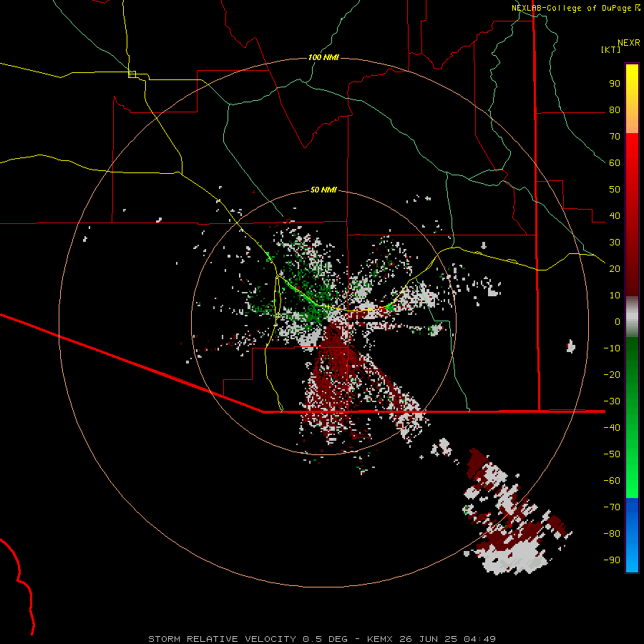Click the [KT] units label
644x644 pixels.
point(610,49)
